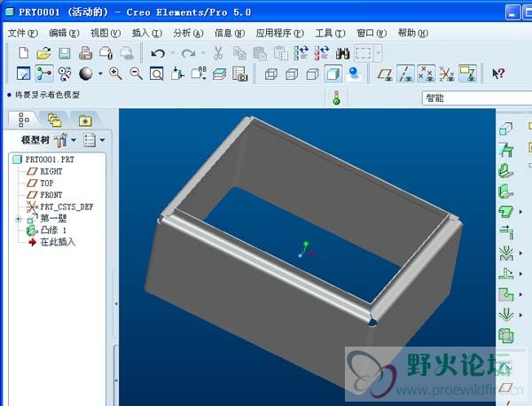Screen dimensions: 532x406
Task: Open the smart selection filter dropdown
Action: [477, 98]
